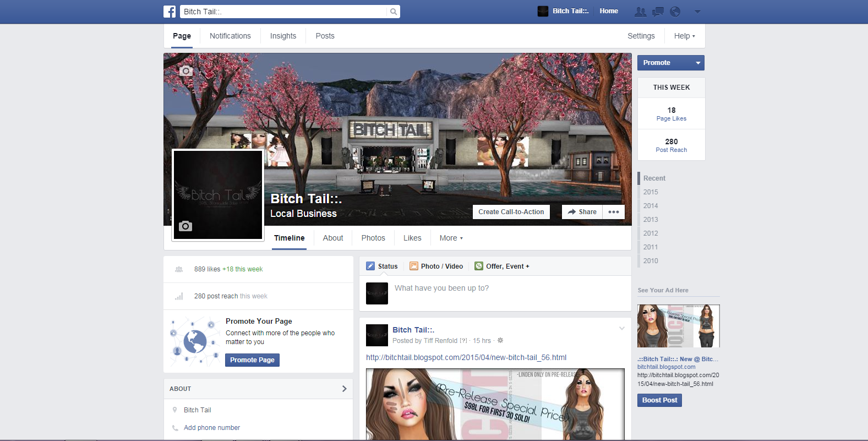Open the messages icon in the top bar
The height and width of the screenshot is (441, 868).
point(658,12)
